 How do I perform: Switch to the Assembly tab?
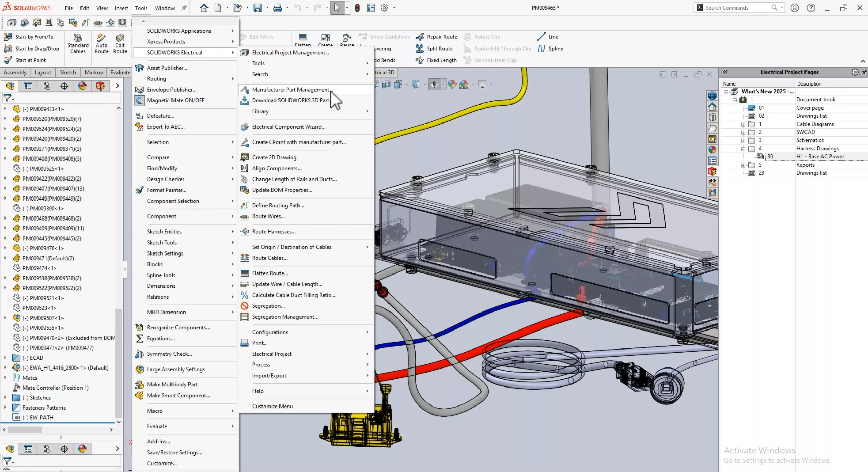[x=15, y=72]
